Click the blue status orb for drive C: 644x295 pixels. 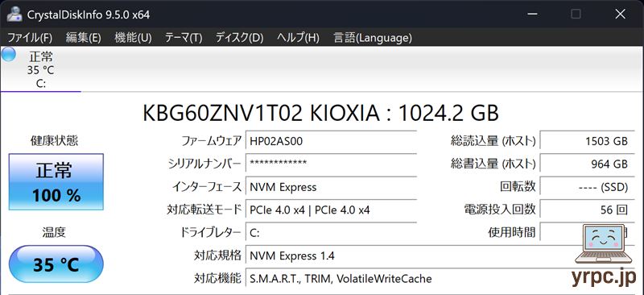click(x=9, y=54)
